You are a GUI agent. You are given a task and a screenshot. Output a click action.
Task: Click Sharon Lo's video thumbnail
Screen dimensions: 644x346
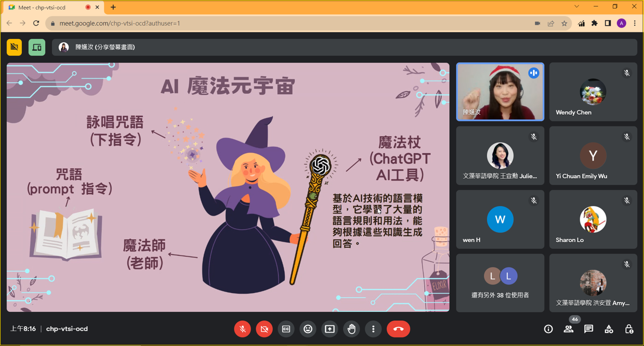(x=593, y=219)
